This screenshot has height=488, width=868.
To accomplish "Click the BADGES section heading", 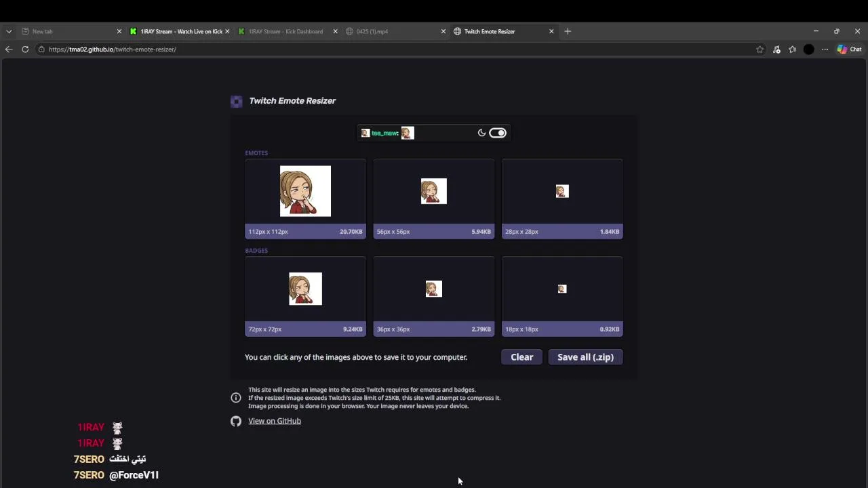I will click(x=256, y=251).
